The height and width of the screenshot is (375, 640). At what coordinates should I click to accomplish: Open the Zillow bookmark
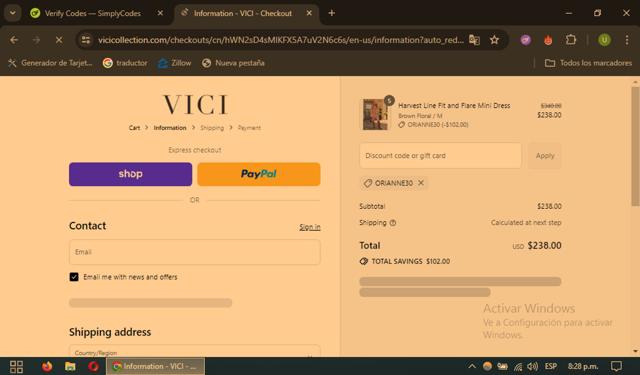click(x=175, y=63)
